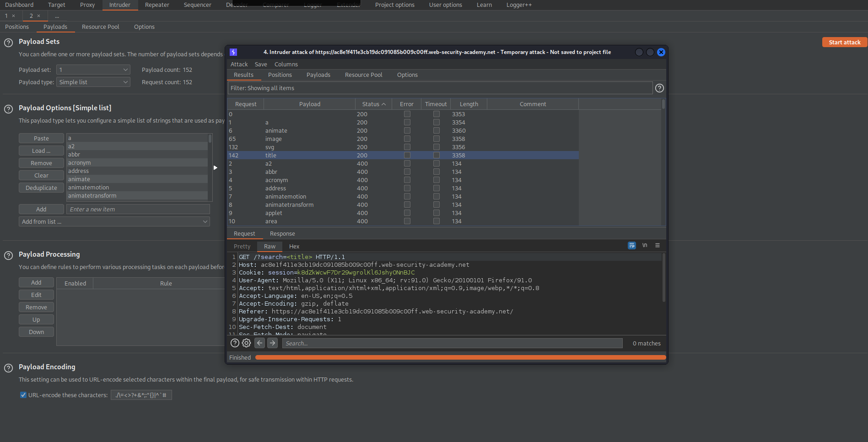
Task: Click the Clear button
Action: pos(41,176)
